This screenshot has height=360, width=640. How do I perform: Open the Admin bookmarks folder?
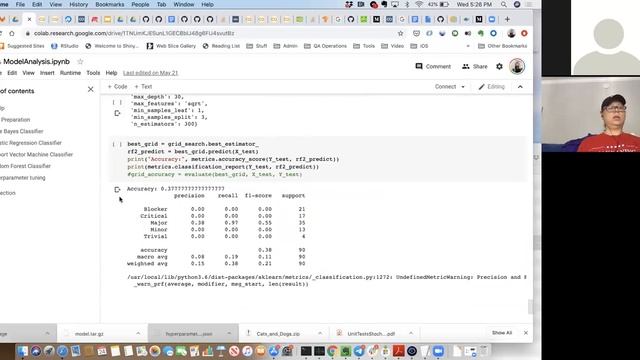(x=285, y=46)
